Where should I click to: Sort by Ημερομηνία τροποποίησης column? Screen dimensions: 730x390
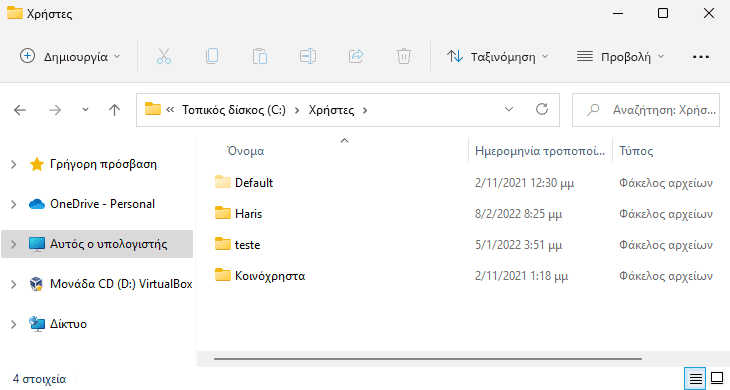(x=540, y=151)
